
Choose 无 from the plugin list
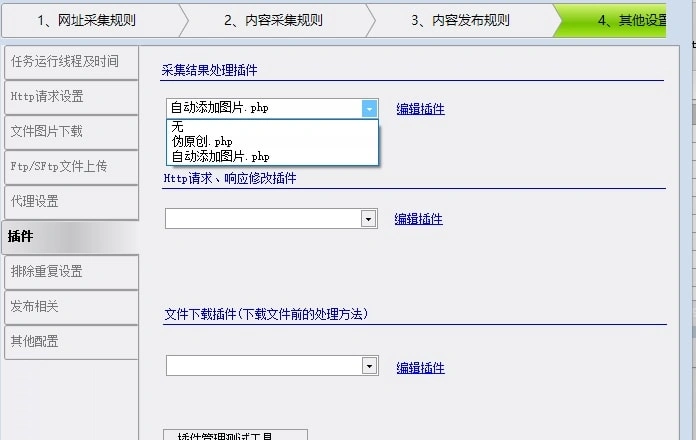click(x=177, y=127)
